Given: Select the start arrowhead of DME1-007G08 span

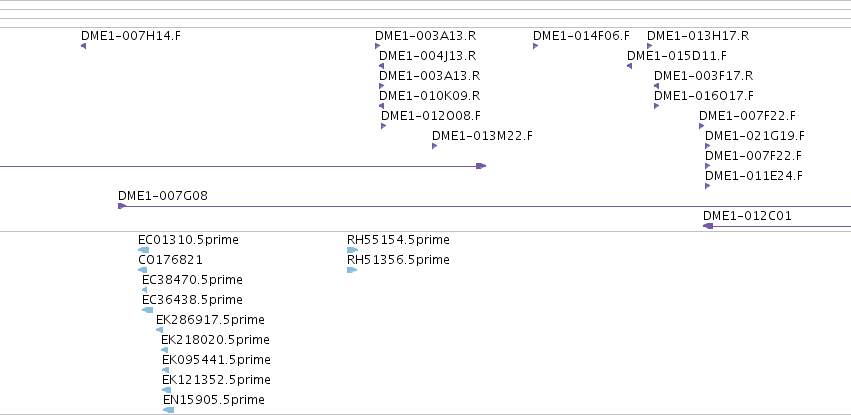Looking at the screenshot, I should pos(122,206).
